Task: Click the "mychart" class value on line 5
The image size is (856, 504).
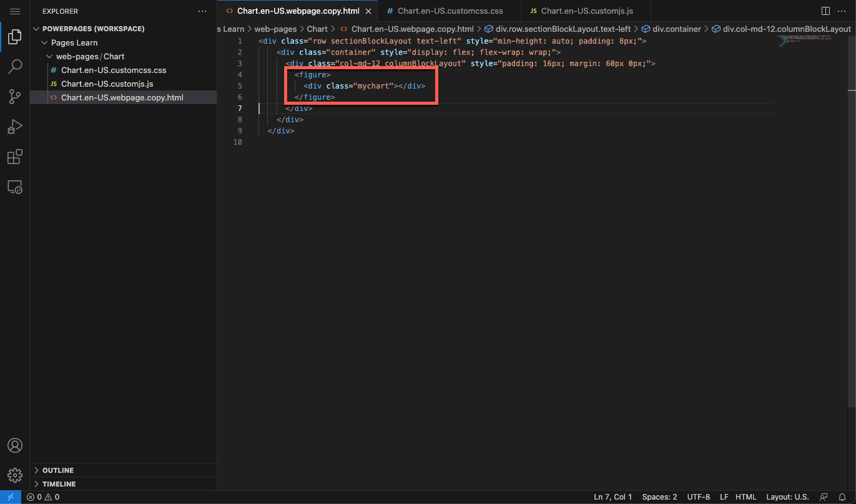Action: coord(374,86)
